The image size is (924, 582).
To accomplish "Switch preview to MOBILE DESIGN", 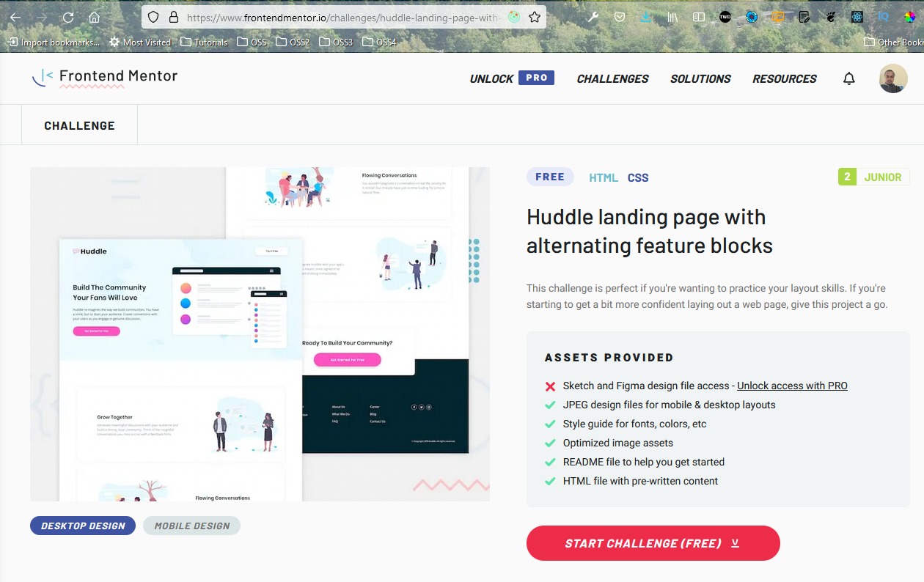I will point(191,526).
